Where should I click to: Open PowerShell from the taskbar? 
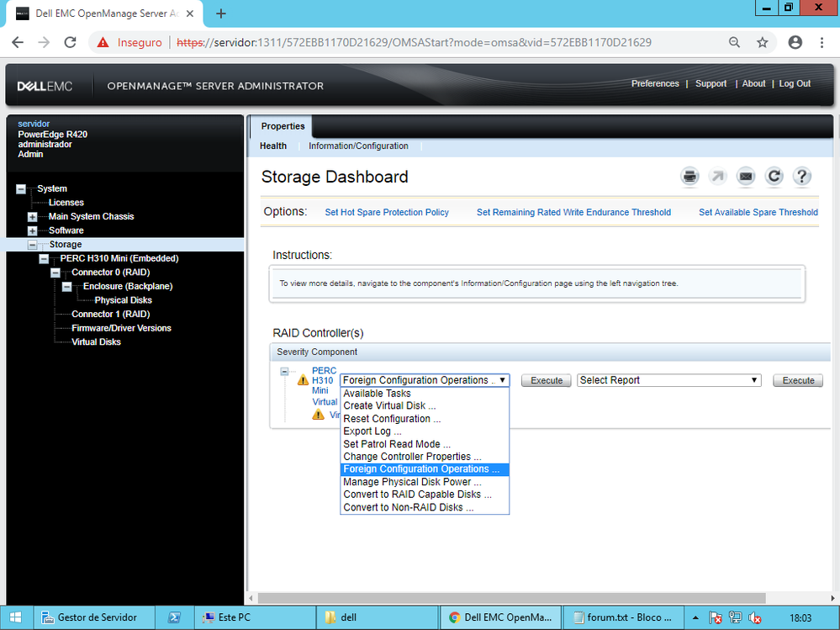174,617
